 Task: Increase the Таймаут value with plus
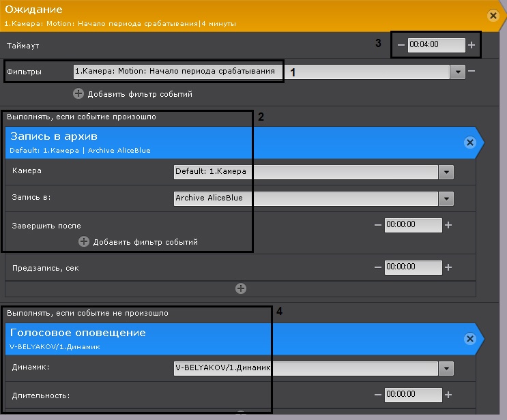(471, 45)
